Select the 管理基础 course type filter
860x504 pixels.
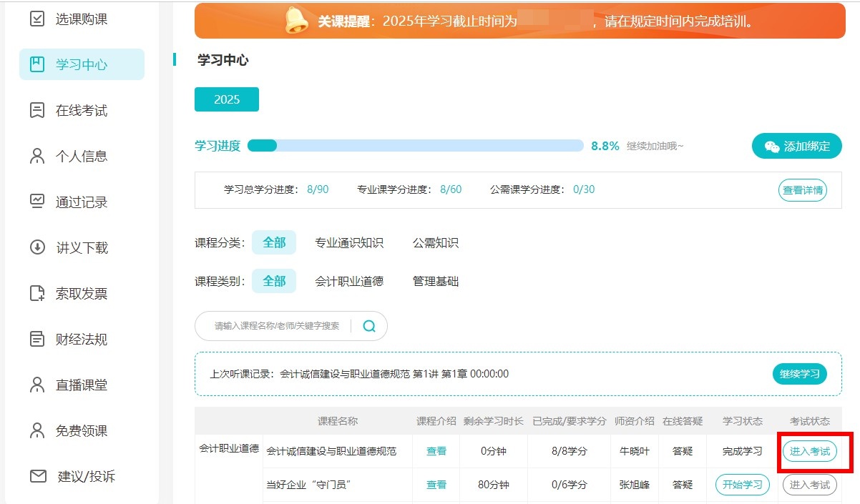click(x=434, y=281)
